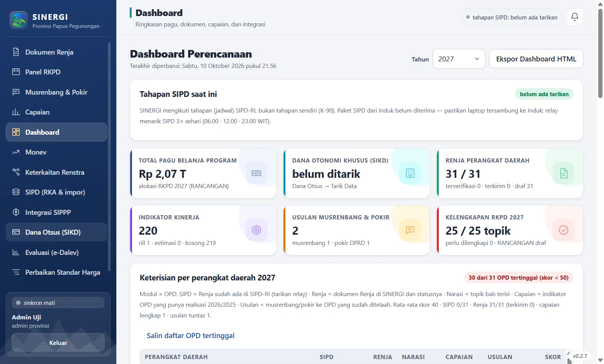Click the SIPD database icon
This screenshot has width=604, height=364.
16,192
